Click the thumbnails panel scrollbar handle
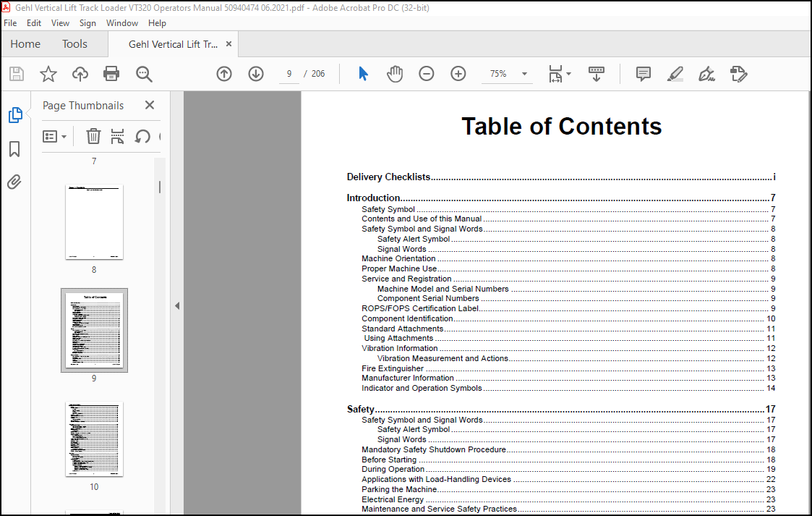Viewport: 812px width, 516px height. [x=160, y=187]
